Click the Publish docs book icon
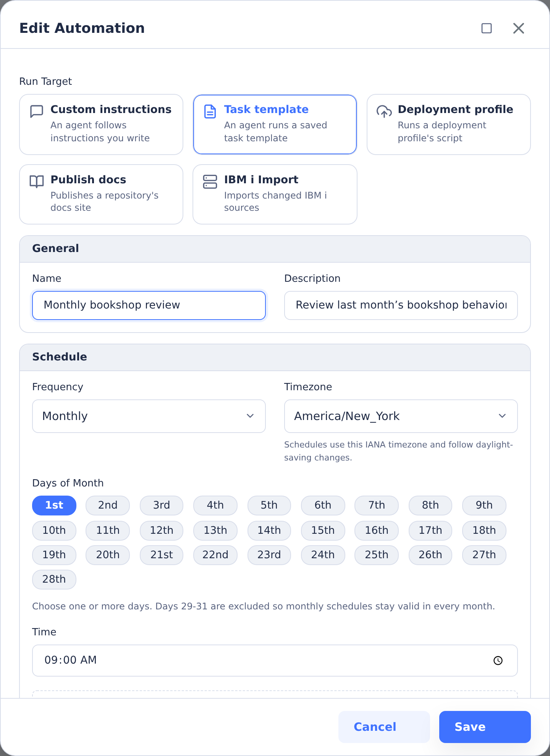The width and height of the screenshot is (550, 756). coord(37,182)
